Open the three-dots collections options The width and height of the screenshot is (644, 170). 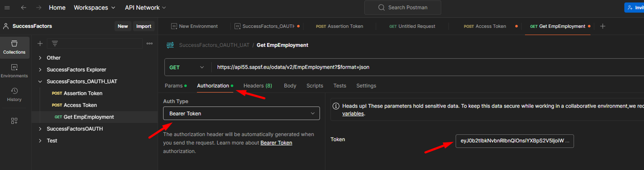point(149,43)
